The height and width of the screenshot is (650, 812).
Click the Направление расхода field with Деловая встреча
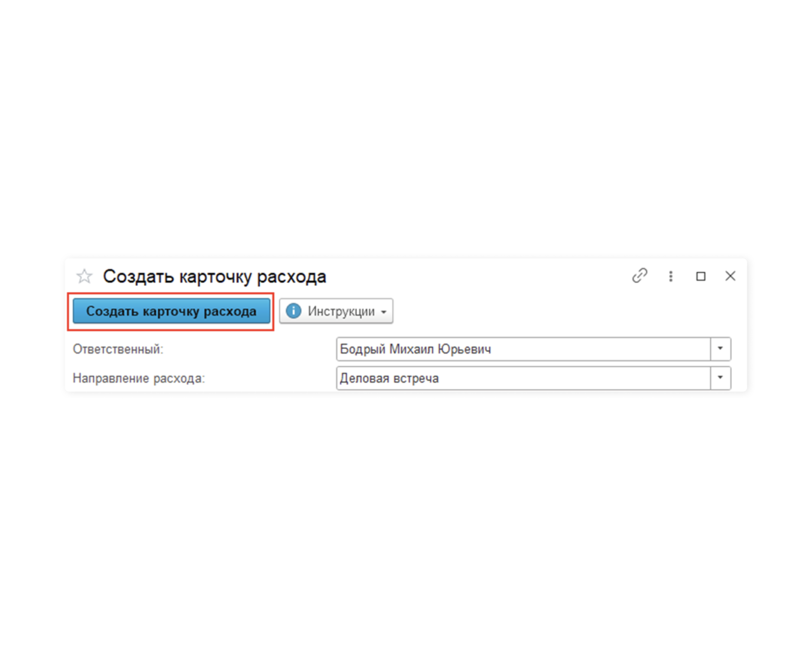click(523, 378)
